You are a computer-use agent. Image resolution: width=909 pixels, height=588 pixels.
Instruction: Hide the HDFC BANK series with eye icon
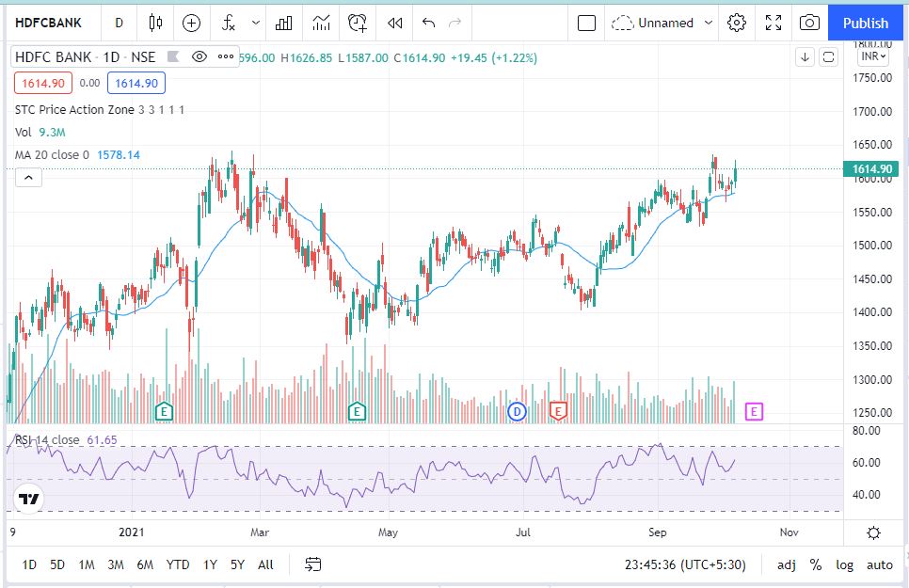pyautogui.click(x=199, y=57)
